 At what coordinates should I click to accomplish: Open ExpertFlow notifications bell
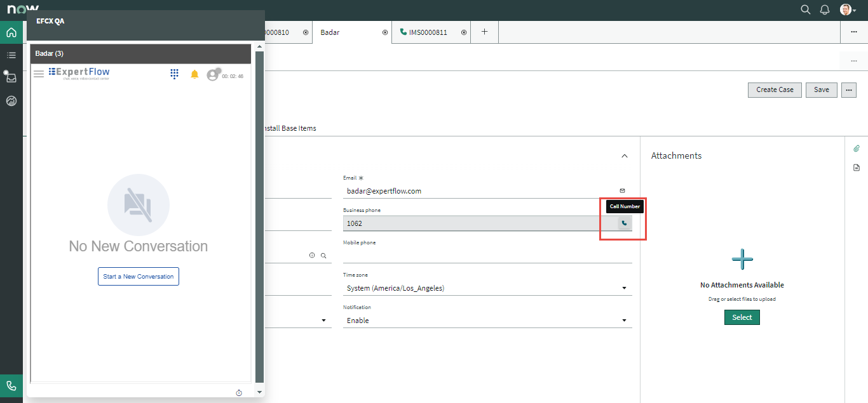tap(194, 74)
